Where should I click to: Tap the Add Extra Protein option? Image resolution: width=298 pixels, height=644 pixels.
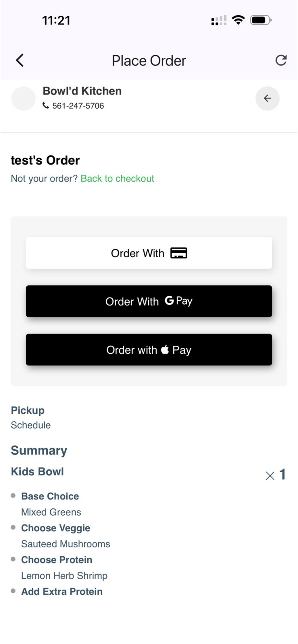[62, 591]
